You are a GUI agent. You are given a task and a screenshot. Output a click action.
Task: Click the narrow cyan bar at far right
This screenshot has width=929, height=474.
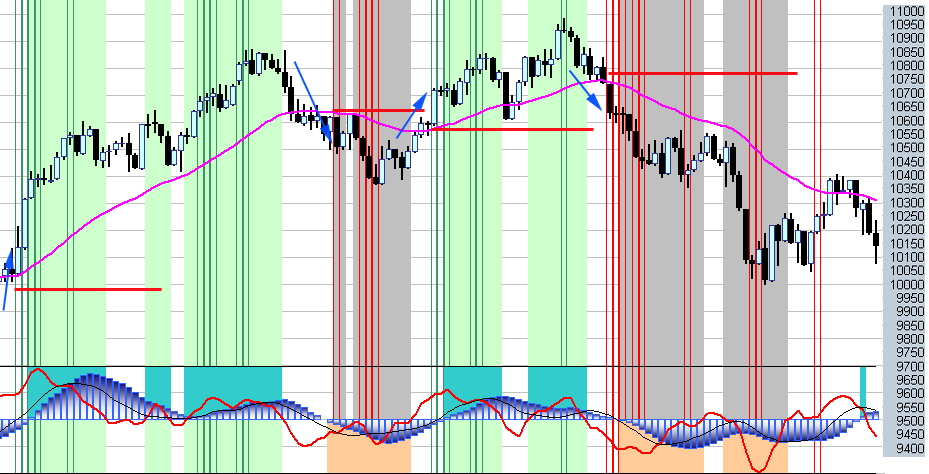click(863, 381)
